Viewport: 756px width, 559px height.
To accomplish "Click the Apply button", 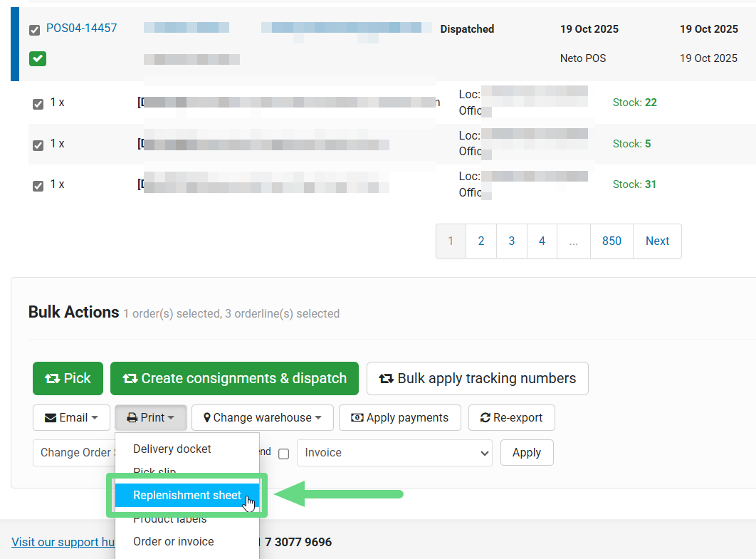I will [527, 453].
